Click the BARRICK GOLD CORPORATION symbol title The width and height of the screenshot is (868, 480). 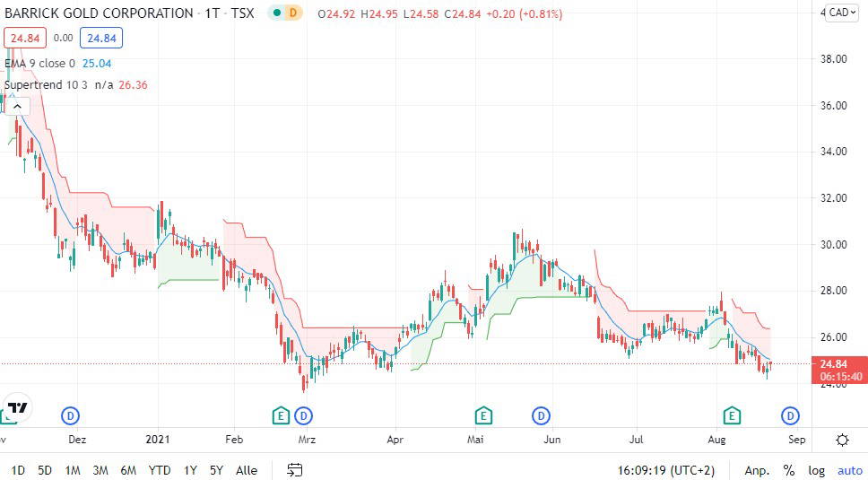tap(100, 13)
